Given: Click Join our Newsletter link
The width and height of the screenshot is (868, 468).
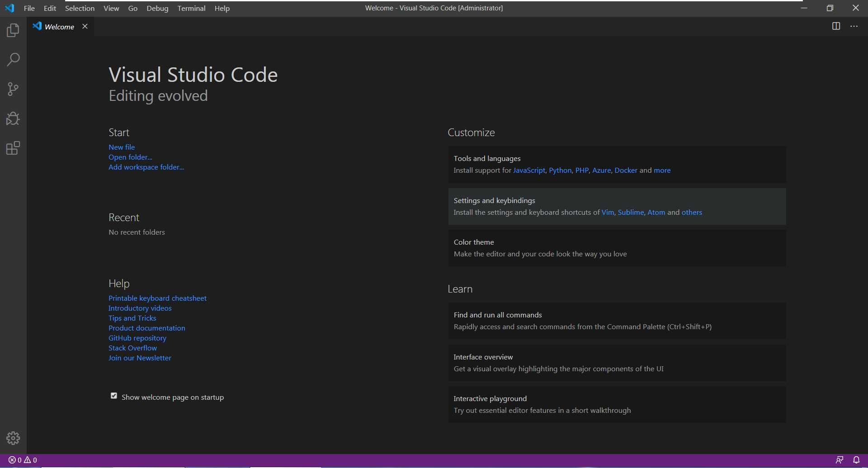Looking at the screenshot, I should point(140,358).
